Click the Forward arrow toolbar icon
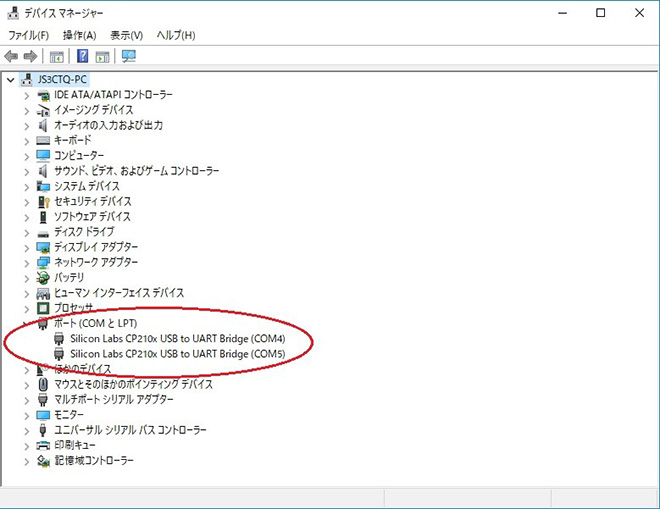This screenshot has height=509, width=660. point(30,56)
